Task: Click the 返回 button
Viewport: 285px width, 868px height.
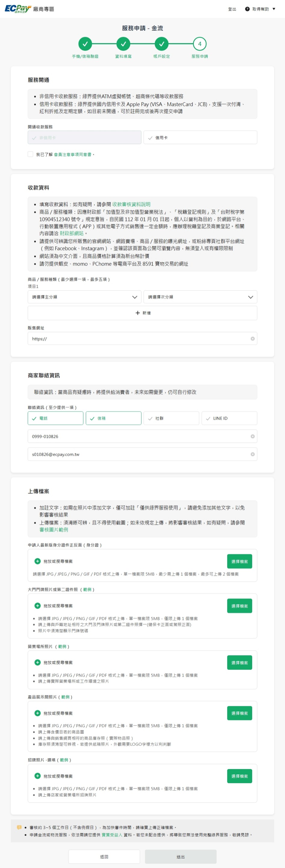Action: (x=104, y=857)
